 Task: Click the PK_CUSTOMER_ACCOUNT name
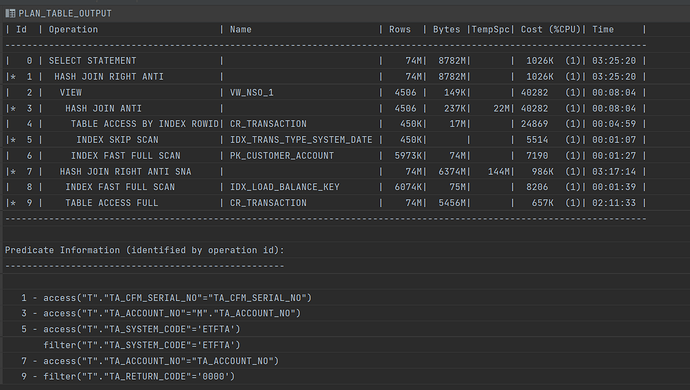pyautogui.click(x=282, y=156)
